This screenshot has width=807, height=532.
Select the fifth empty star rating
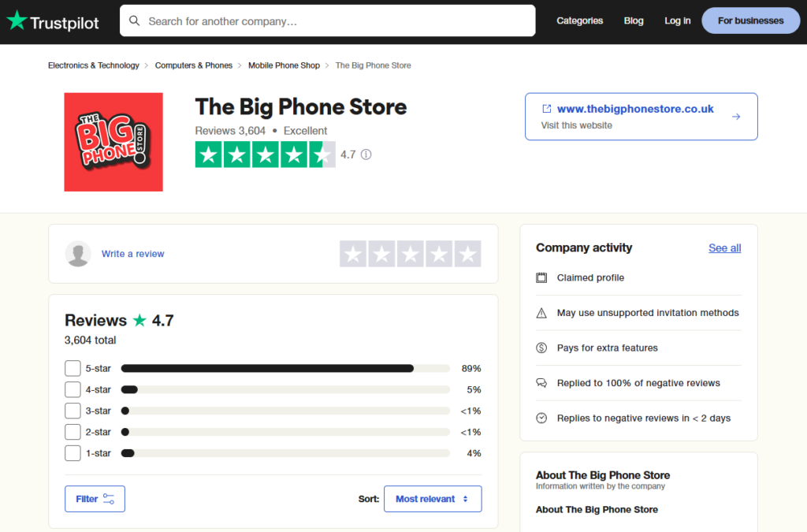(468, 254)
